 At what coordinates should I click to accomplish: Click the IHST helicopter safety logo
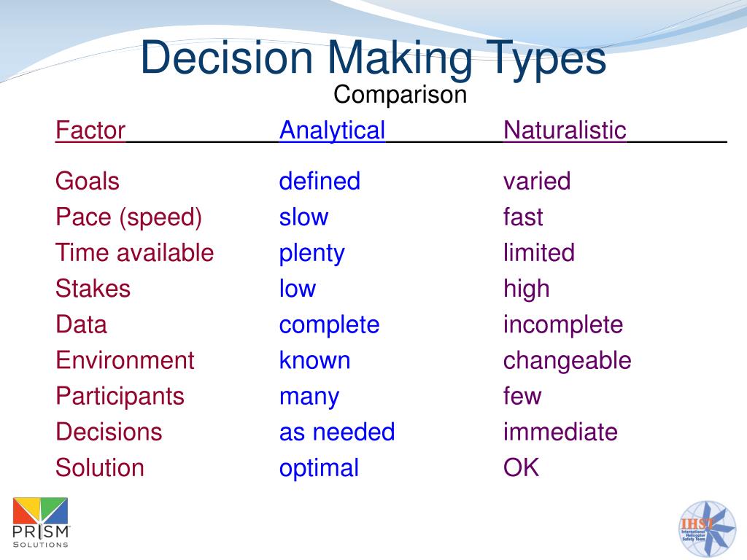pos(707,529)
